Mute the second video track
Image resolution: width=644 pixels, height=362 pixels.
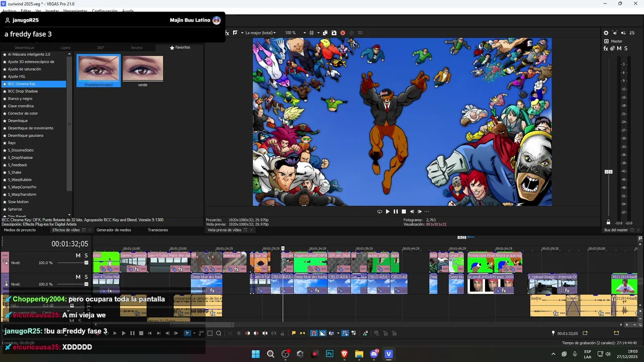[78, 277]
